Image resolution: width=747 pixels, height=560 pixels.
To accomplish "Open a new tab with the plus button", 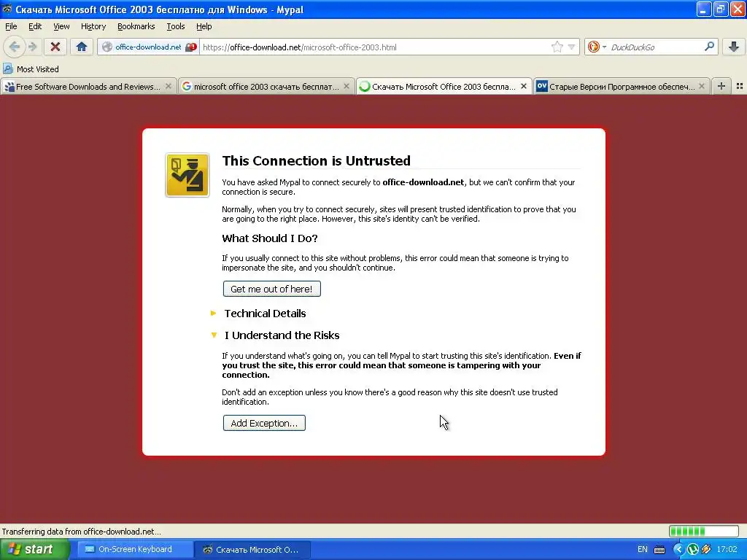I will (721, 86).
